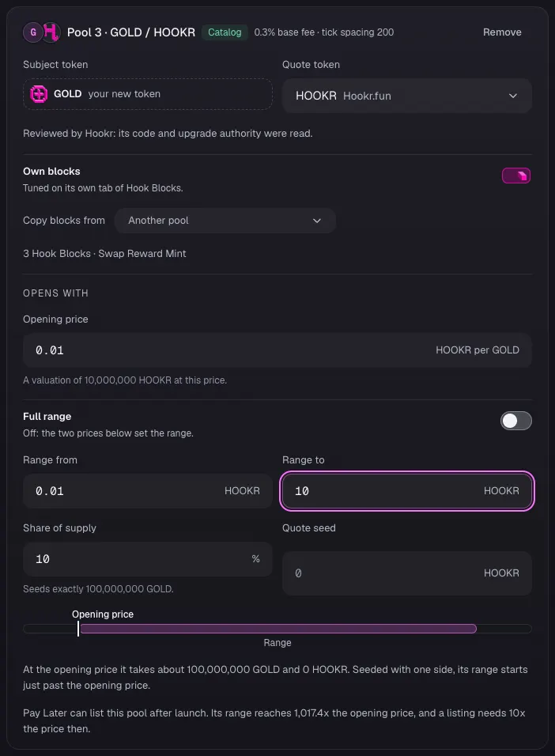The height and width of the screenshot is (756, 555).
Task: Click the Range from input field
Action: click(x=148, y=491)
